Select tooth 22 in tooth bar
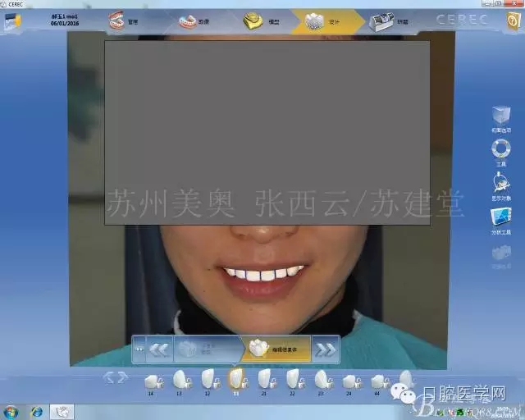 pos(293,380)
